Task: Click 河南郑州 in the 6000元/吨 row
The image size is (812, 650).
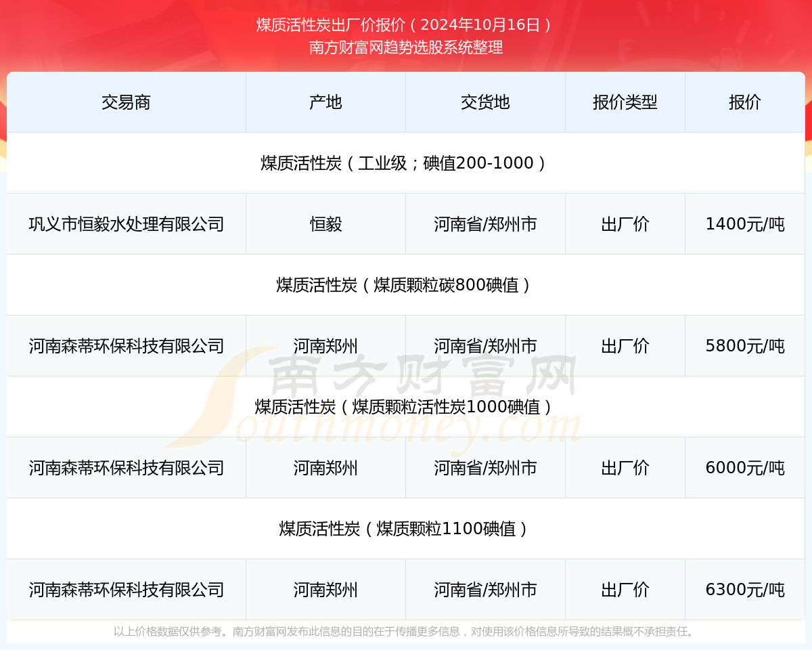Action: coord(325,468)
